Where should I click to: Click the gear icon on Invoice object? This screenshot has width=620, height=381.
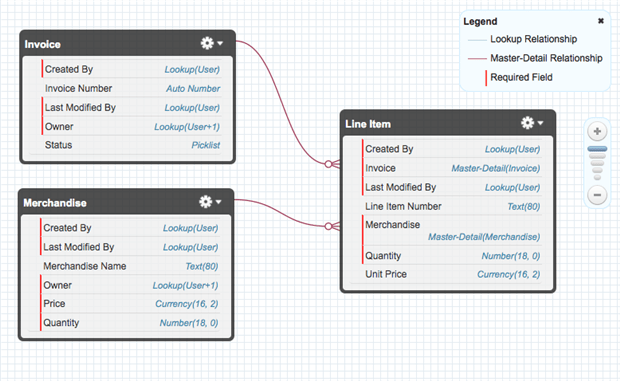207,43
